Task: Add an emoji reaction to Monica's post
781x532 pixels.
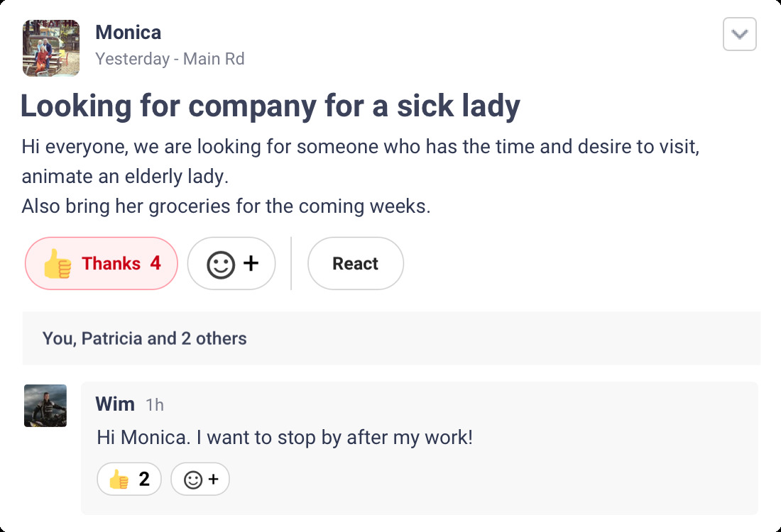Action: click(231, 264)
